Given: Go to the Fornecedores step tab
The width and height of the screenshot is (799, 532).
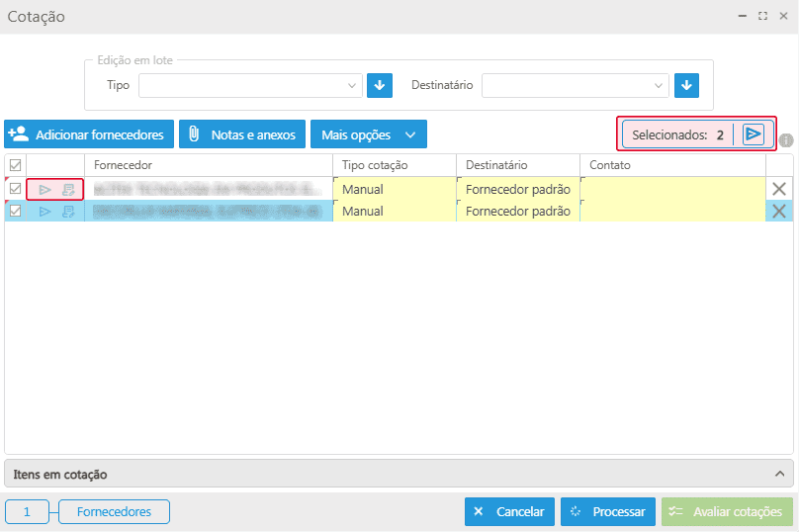Looking at the screenshot, I should pyautogui.click(x=114, y=511).
